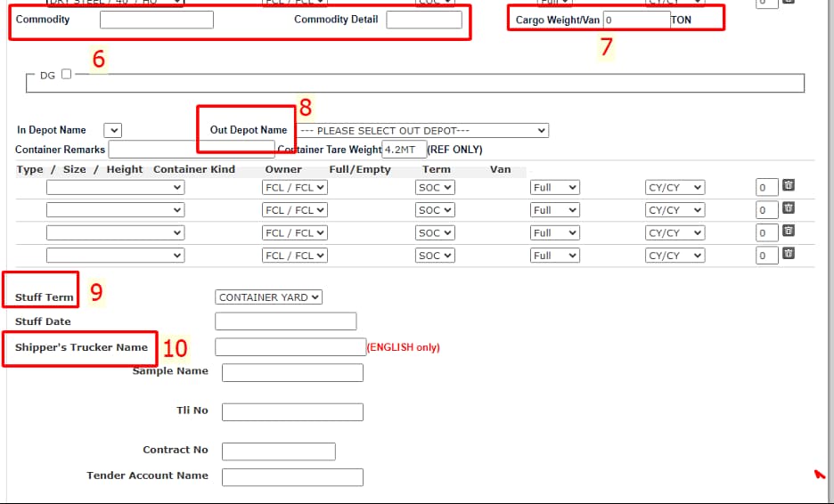Open the Full/Empty dropdown in first row
Viewport: 834px width, 504px height.
[554, 188]
